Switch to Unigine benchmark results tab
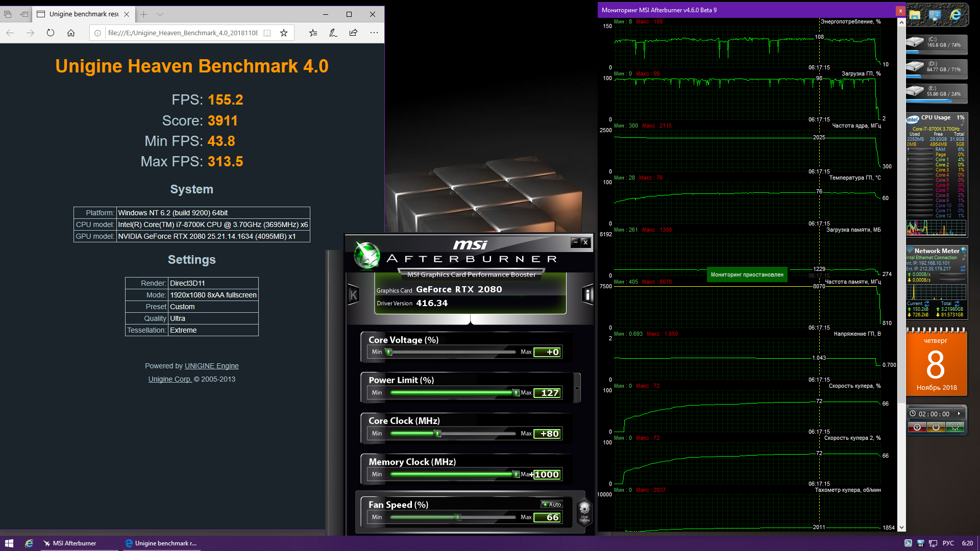The width and height of the screenshot is (980, 551). [84, 14]
